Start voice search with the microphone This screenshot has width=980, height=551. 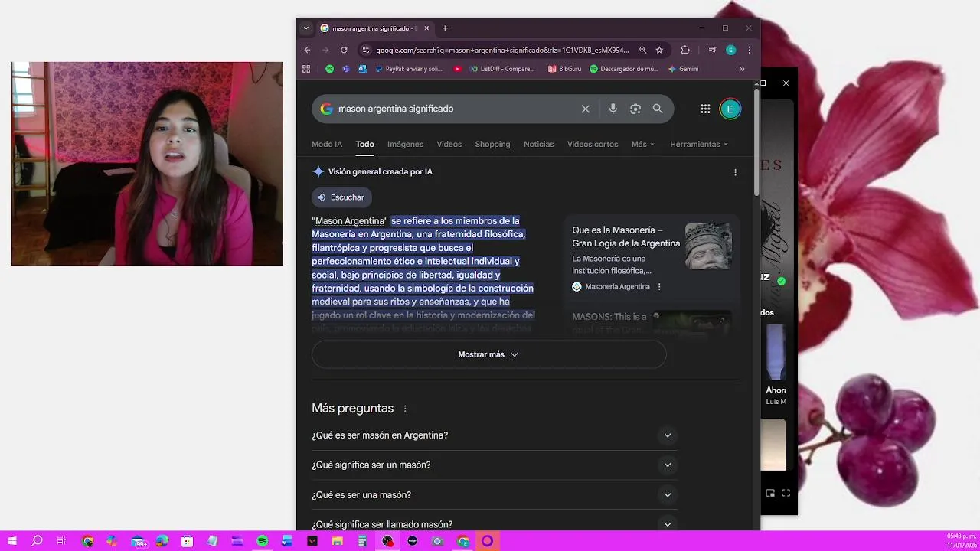click(x=612, y=109)
